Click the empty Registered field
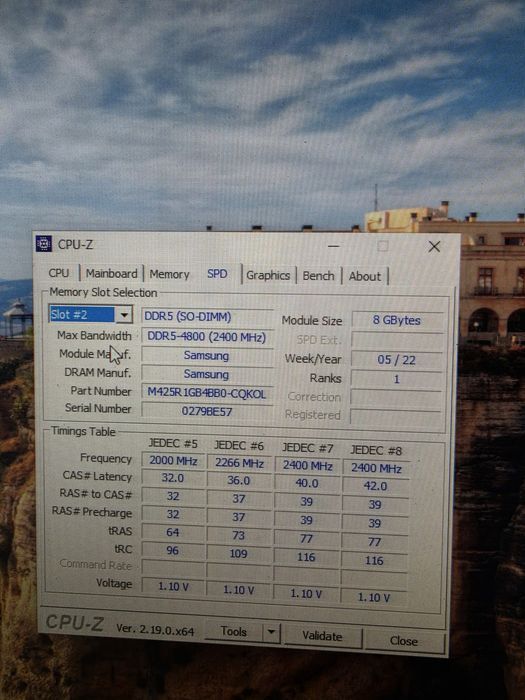The image size is (525, 700). click(x=396, y=416)
